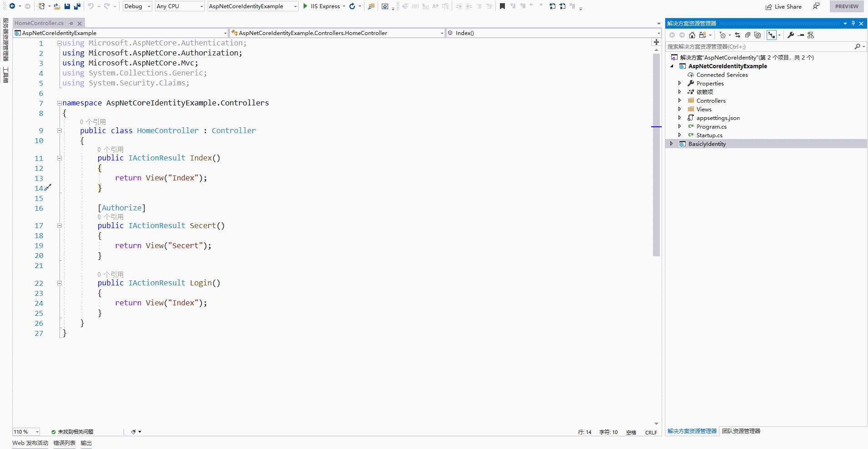Screen dimensions: 868x449
Task: Pin the HomeController.cs tab
Action: tap(71, 23)
